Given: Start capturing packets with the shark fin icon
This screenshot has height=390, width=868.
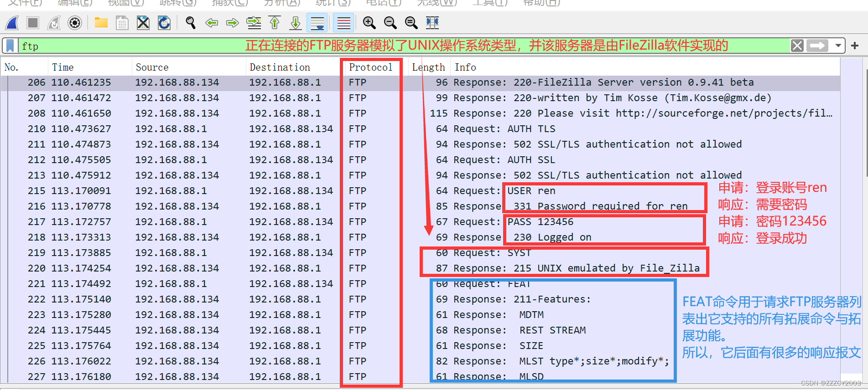Looking at the screenshot, I should [12, 23].
